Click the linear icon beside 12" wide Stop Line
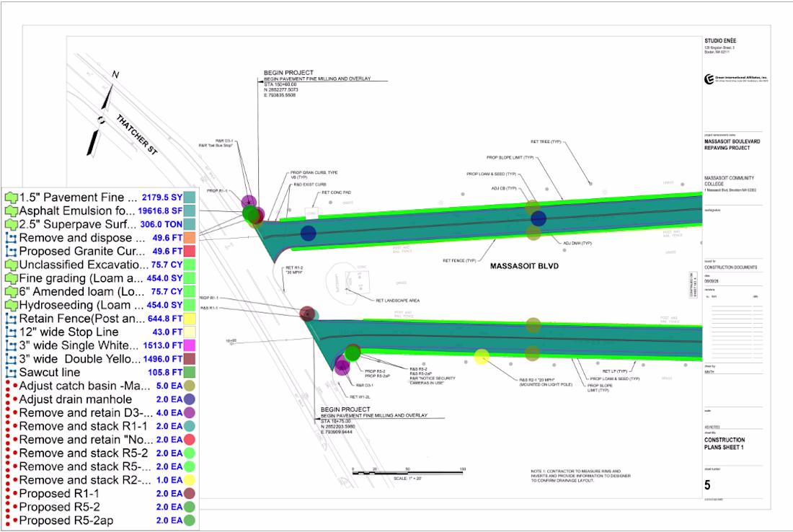The image size is (793, 532). 11,332
